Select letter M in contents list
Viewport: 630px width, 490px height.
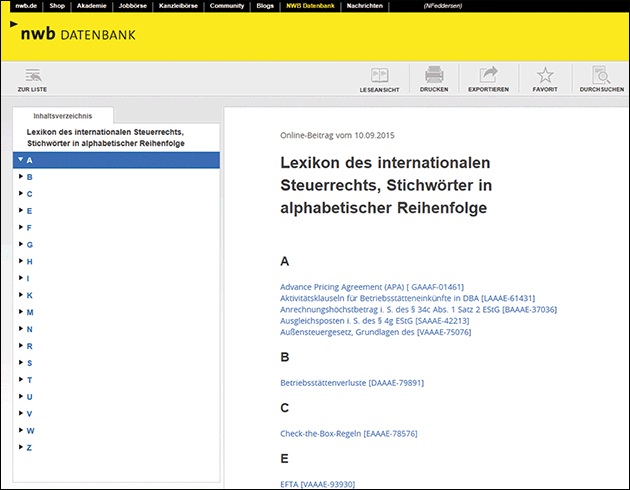[30, 312]
